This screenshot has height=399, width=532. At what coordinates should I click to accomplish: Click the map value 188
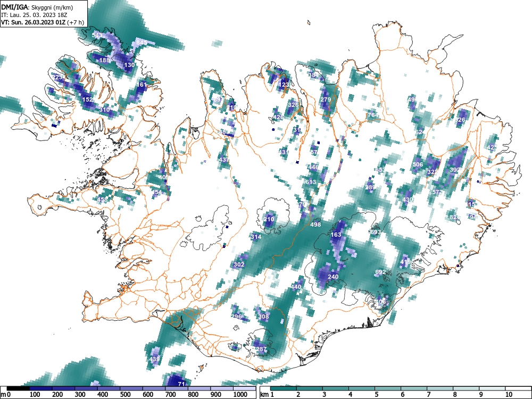104,60
